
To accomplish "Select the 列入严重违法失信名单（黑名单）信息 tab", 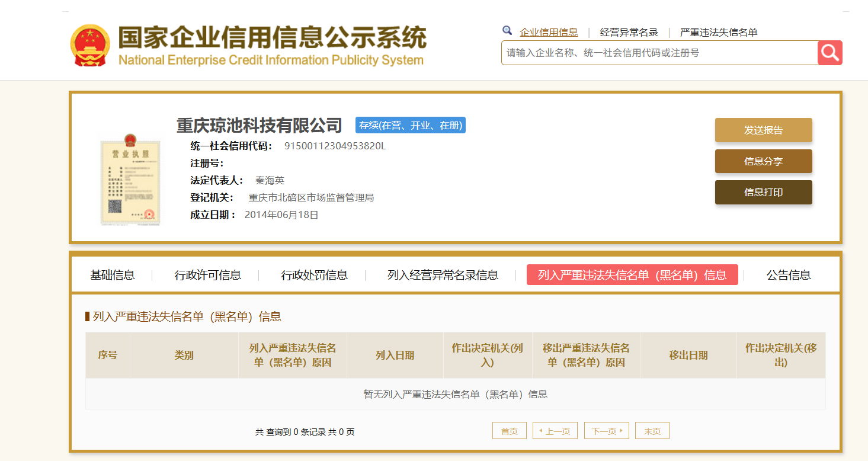I will point(632,275).
